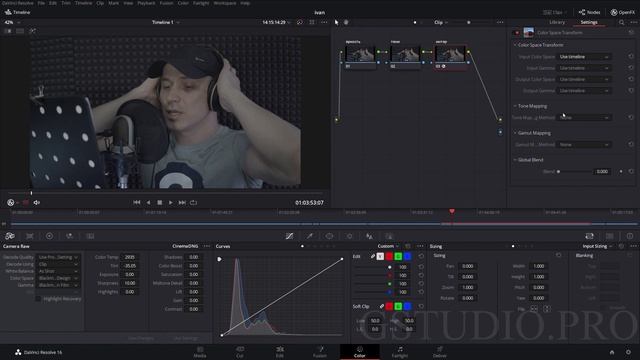The image size is (640, 360).
Task: Open the Timeline panel button
Action: [17, 12]
